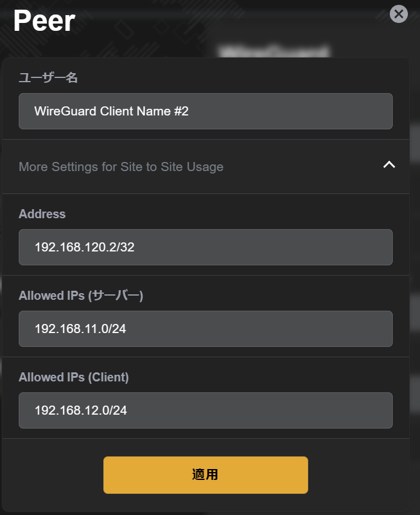Viewport: 420px width, 515px height.
Task: Apply the peer settings
Action: tap(205, 475)
